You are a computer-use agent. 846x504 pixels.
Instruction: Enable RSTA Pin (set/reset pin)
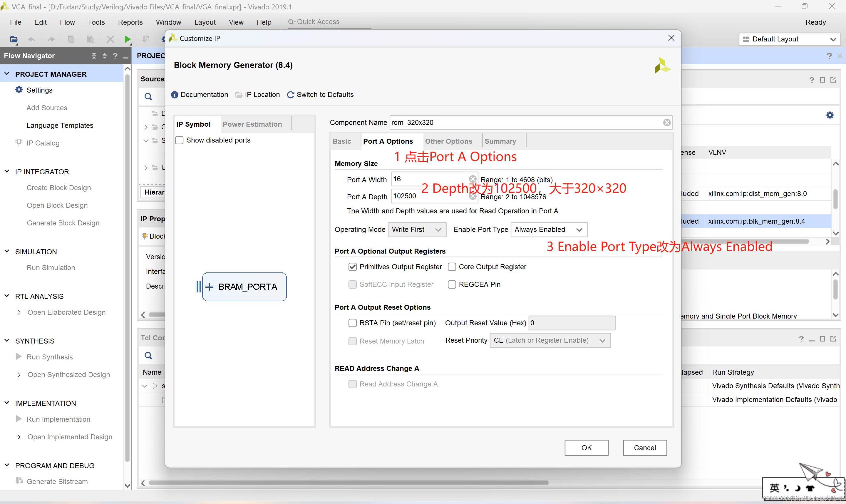coord(352,323)
